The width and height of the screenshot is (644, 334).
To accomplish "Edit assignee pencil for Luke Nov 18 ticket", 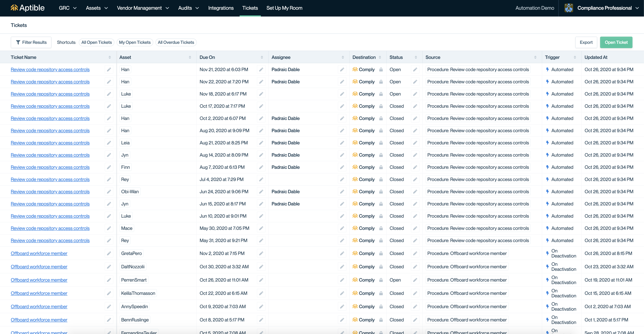I will click(x=342, y=94).
